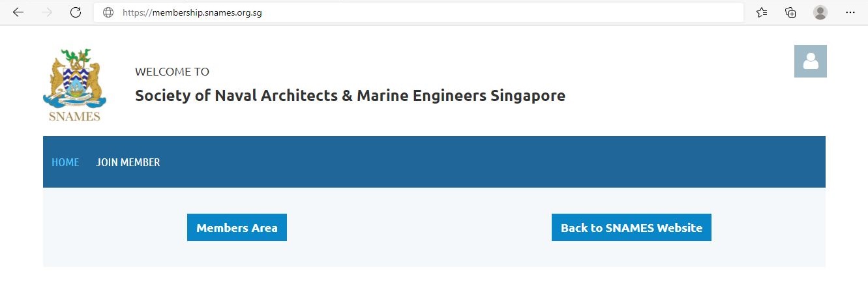Open the favorites star icon
Image resolution: width=868 pixels, height=286 pixels.
pos(762,12)
